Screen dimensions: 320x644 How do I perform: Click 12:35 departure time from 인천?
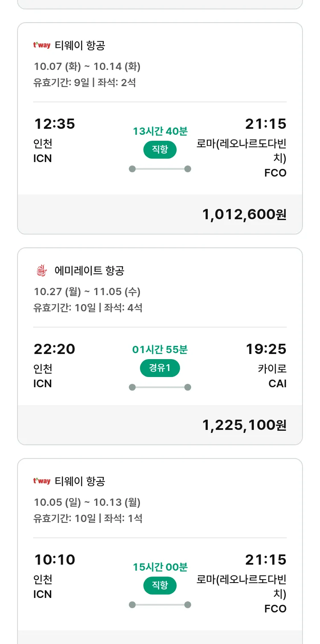[x=54, y=124]
